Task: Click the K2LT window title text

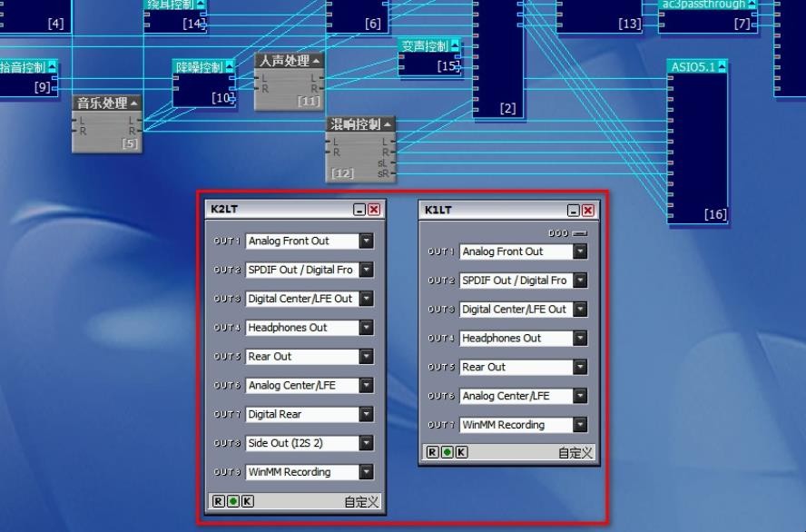Action: coord(224,209)
